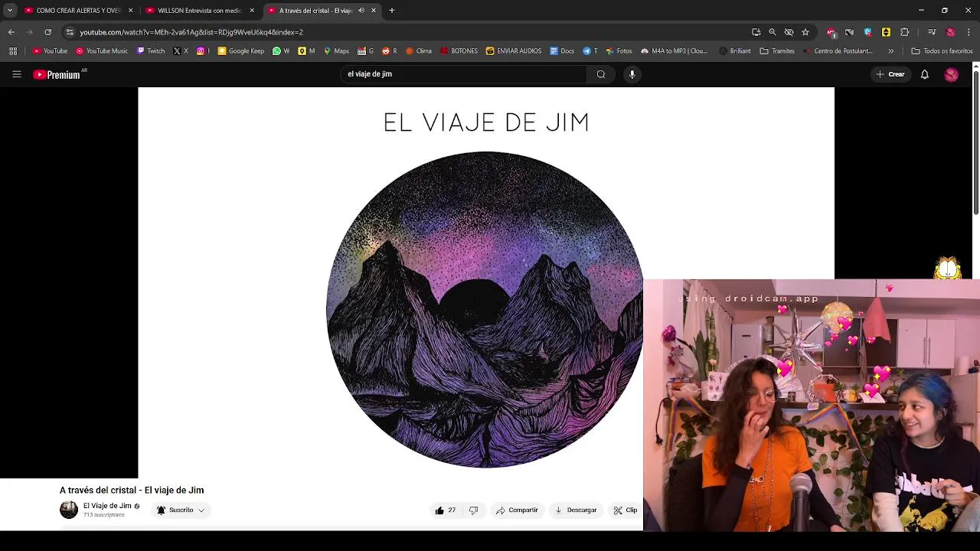
Task: Click the crossed-eye tracking protection icon
Action: [x=789, y=32]
